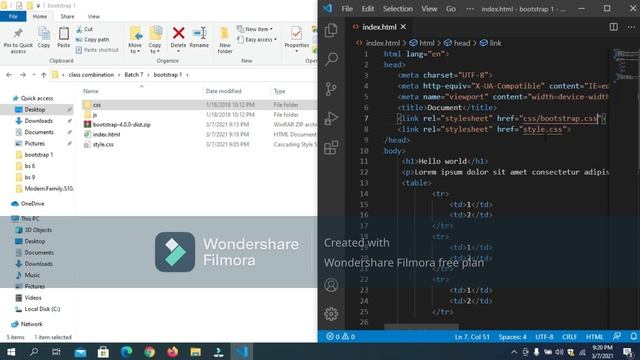
Task: Open Extensions view in VS Code
Action: coord(331,148)
